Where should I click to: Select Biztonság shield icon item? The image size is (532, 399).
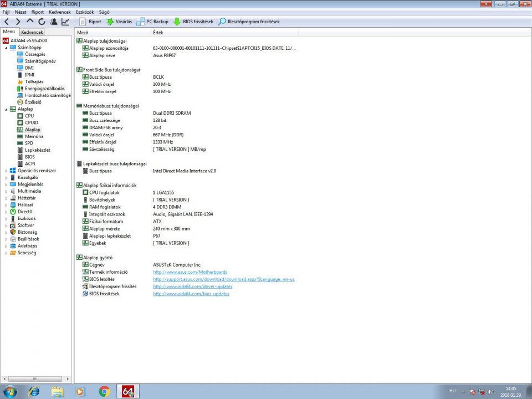[x=24, y=232]
